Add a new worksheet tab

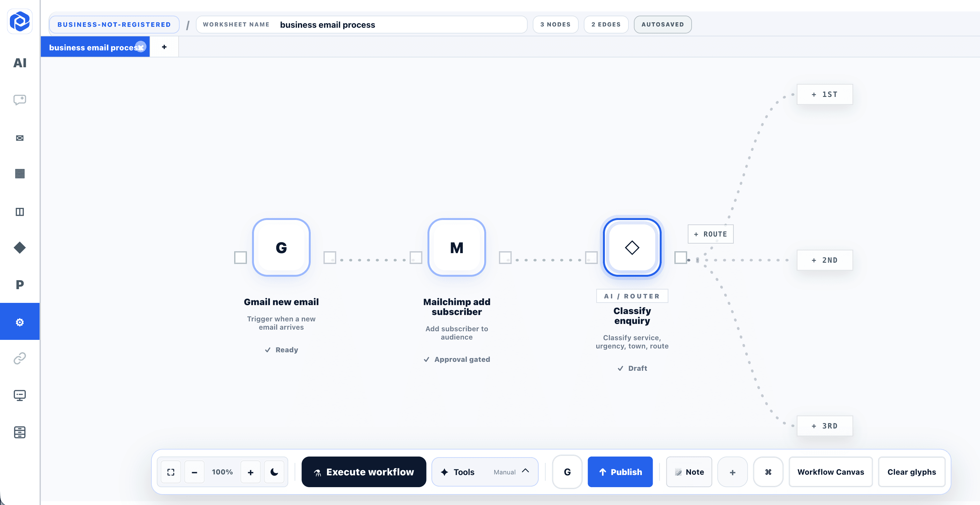click(x=164, y=47)
